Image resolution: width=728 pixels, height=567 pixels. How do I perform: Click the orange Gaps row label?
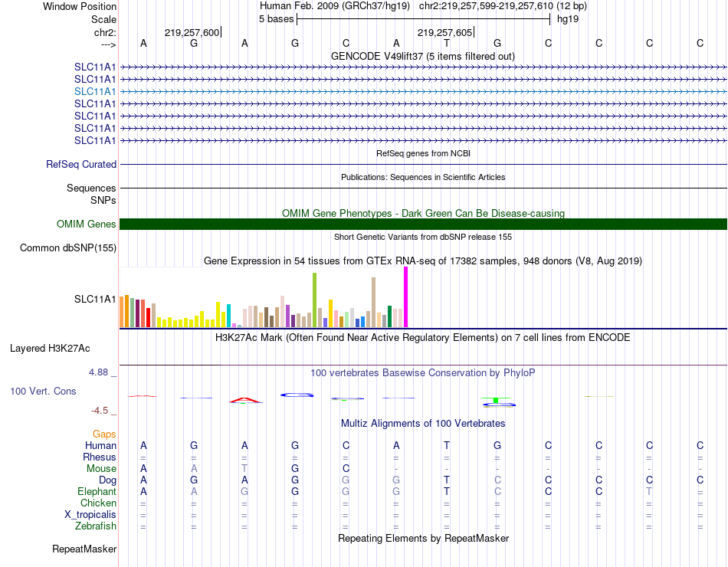(x=104, y=434)
